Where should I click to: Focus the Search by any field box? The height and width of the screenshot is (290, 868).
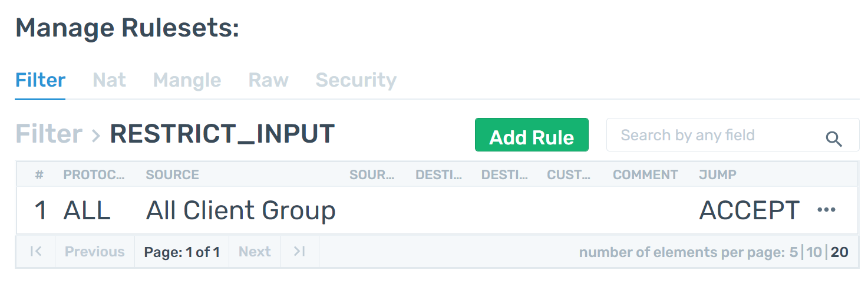tap(732, 135)
